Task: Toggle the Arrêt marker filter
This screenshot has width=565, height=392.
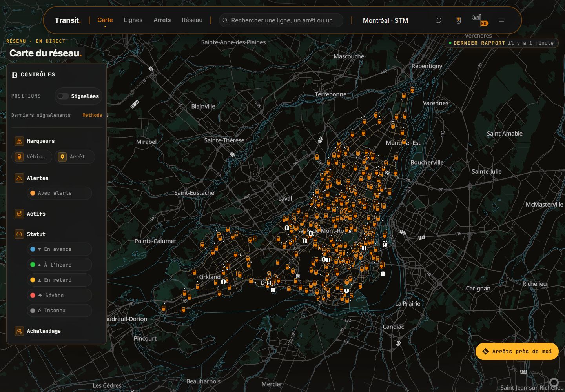Action: coord(75,157)
